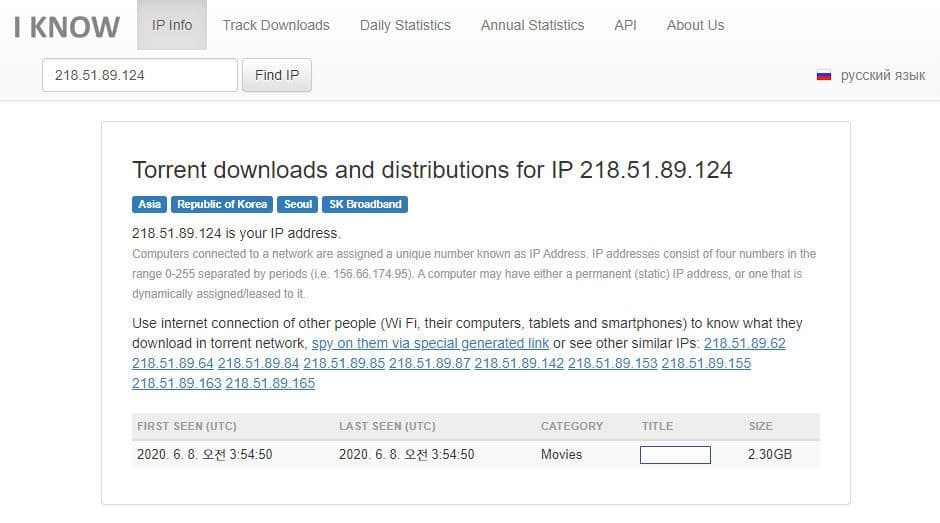
Task: Open similar IP 218.51.89.142
Action: pos(519,363)
